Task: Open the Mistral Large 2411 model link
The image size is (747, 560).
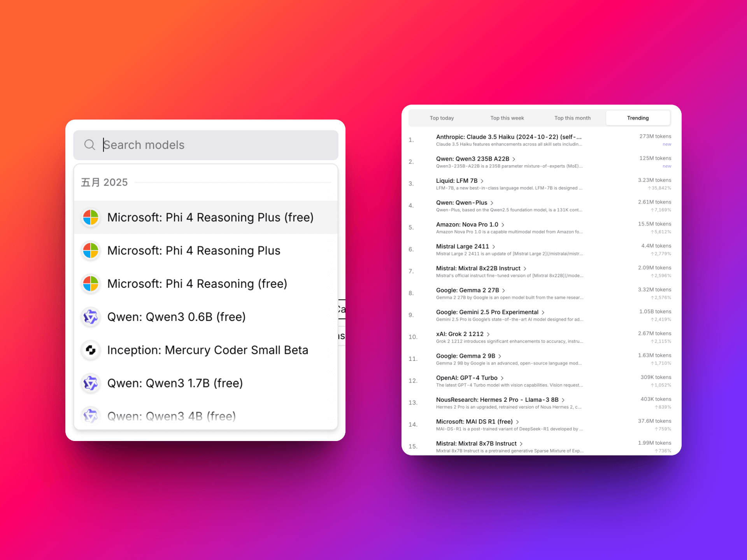Action: [462, 247]
